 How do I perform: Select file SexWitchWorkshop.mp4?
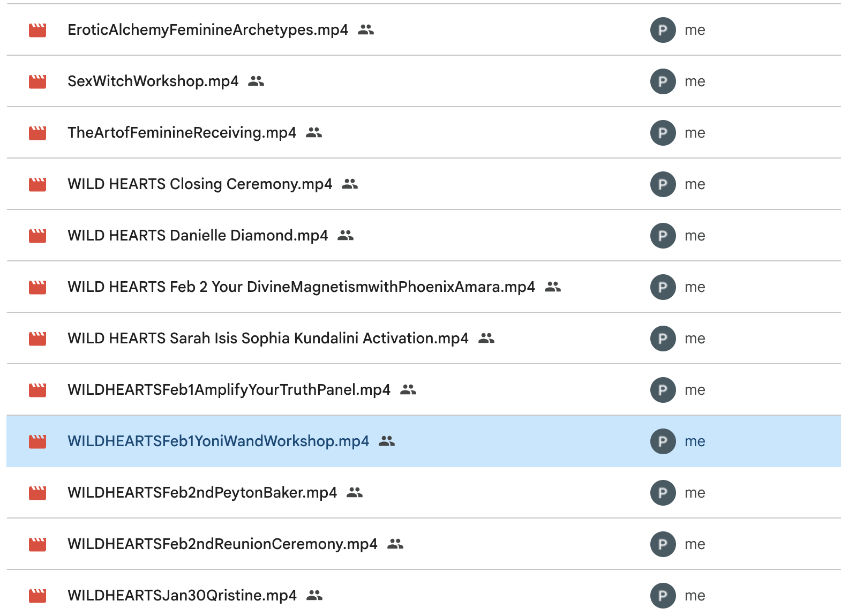point(153,81)
